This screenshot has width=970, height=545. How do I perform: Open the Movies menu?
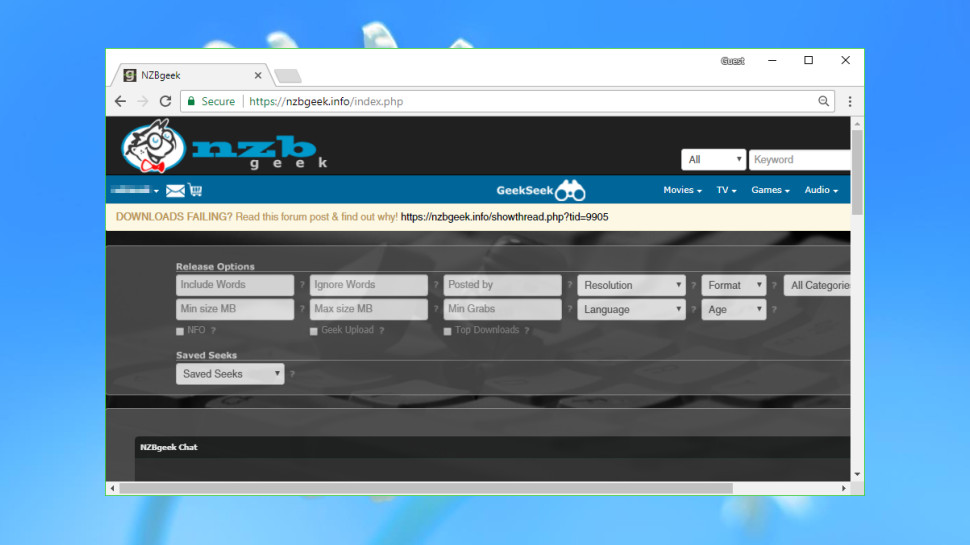click(x=682, y=190)
